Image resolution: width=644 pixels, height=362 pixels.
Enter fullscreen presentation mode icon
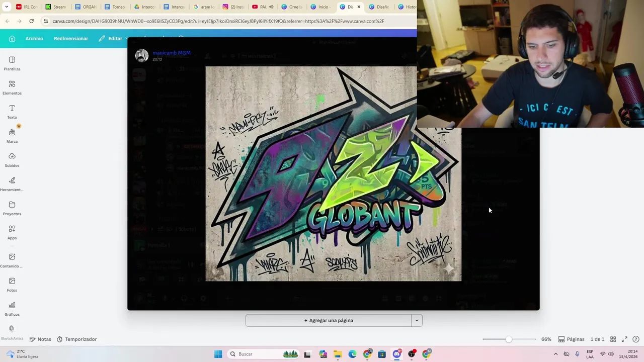624,339
